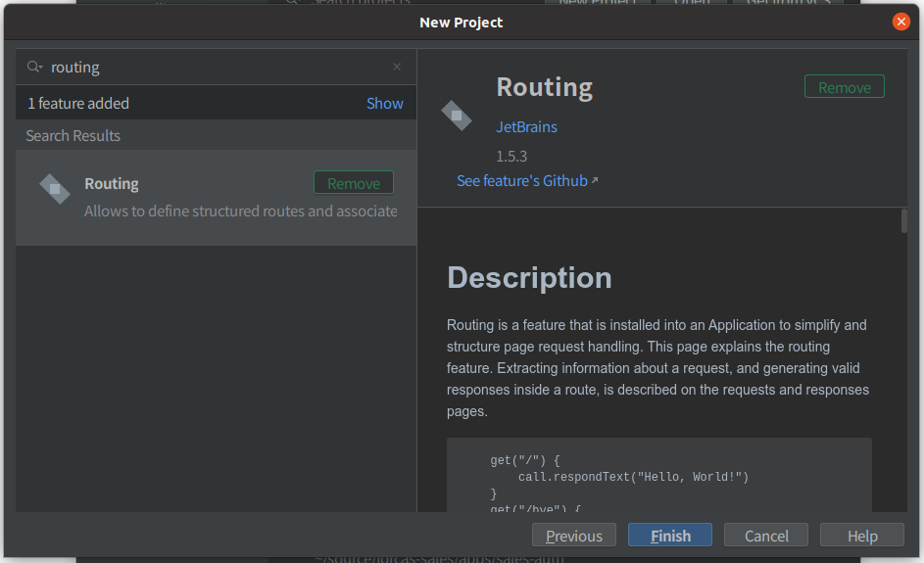Click the '1 feature added' text
Image resolution: width=924 pixels, height=563 pixels.
78,103
